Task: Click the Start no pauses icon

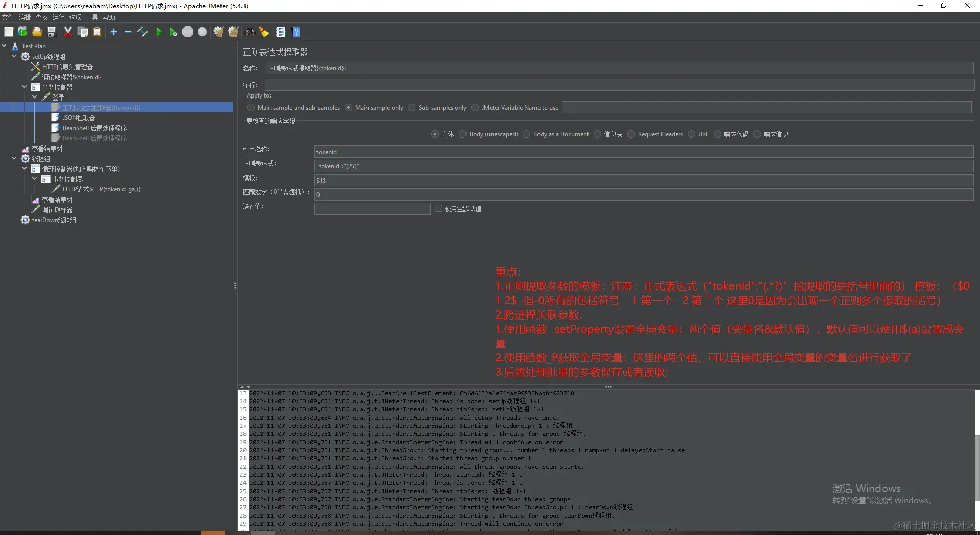Action: pyautogui.click(x=173, y=32)
